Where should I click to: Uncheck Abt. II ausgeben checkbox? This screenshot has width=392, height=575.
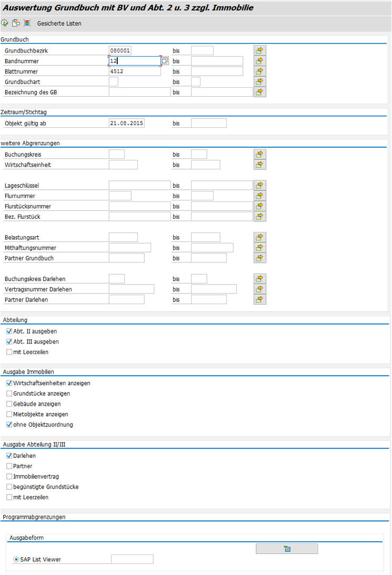(x=9, y=331)
